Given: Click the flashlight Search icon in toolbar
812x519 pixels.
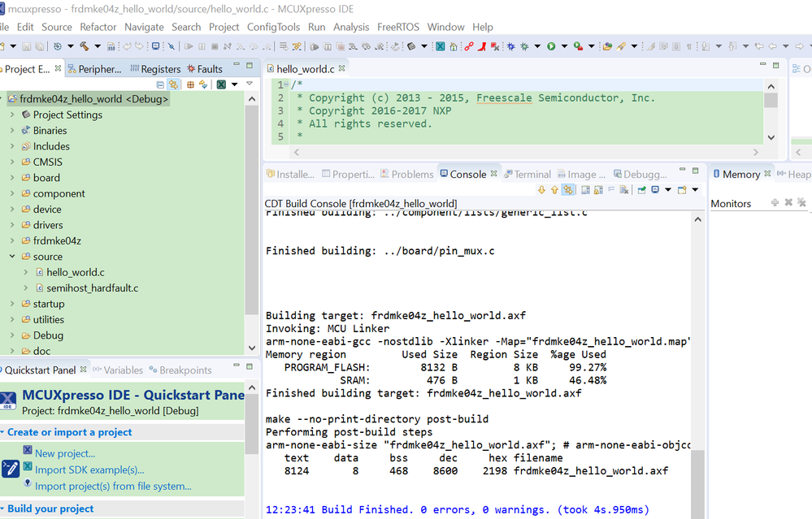Looking at the screenshot, I should 621,46.
